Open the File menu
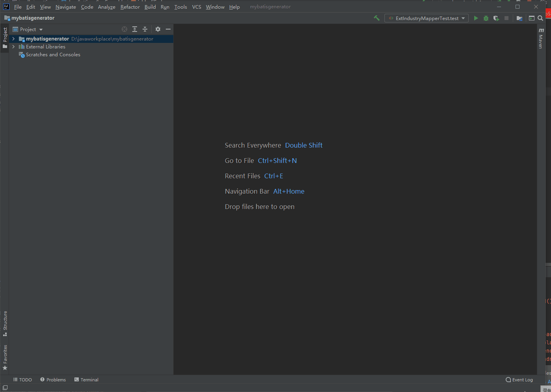Image resolution: width=551 pixels, height=392 pixels. tap(18, 7)
